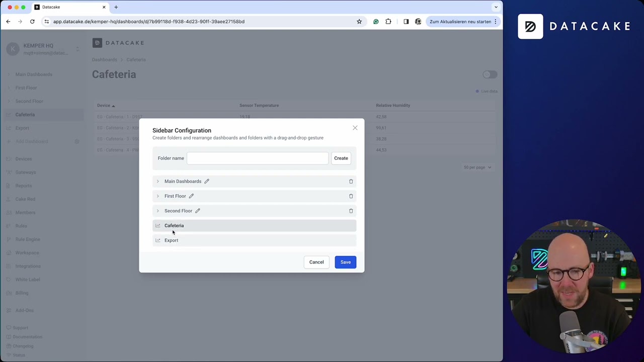Open Members in the sidebar
The height and width of the screenshot is (362, 644).
click(x=25, y=213)
